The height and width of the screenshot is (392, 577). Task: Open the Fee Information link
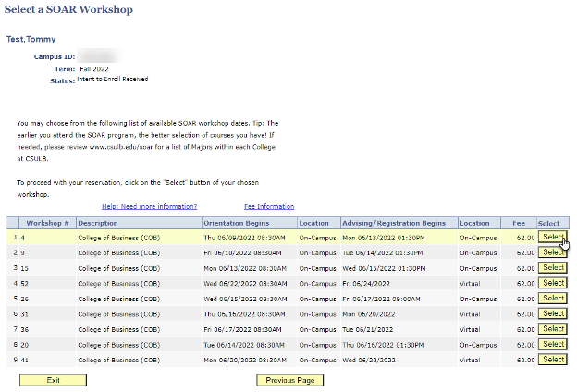tap(269, 206)
